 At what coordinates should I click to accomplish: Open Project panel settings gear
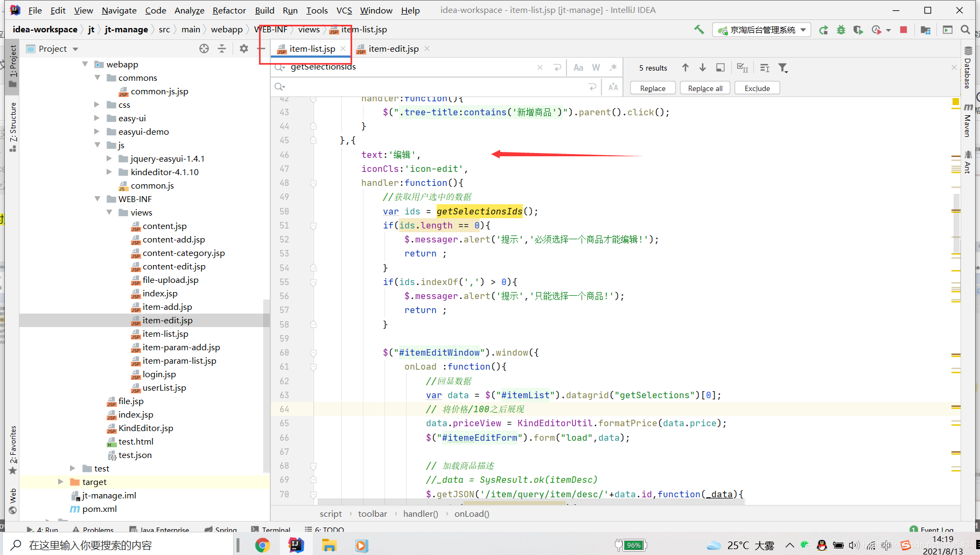tap(244, 48)
